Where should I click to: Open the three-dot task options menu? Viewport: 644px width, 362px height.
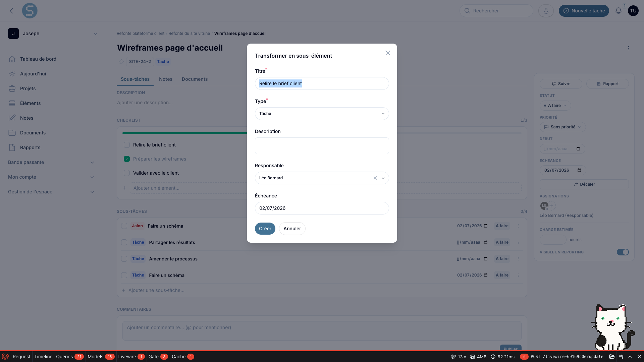629,48
